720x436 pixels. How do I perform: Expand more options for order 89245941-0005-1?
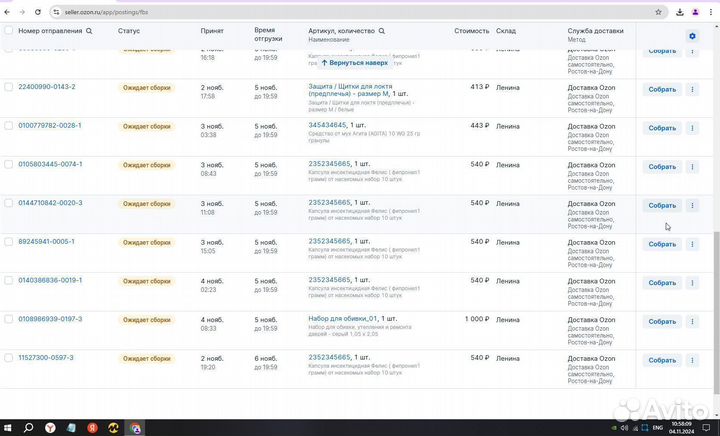point(692,244)
